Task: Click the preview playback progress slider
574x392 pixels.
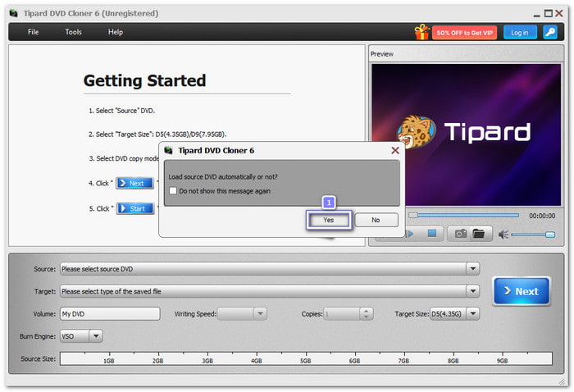Action: [464, 215]
